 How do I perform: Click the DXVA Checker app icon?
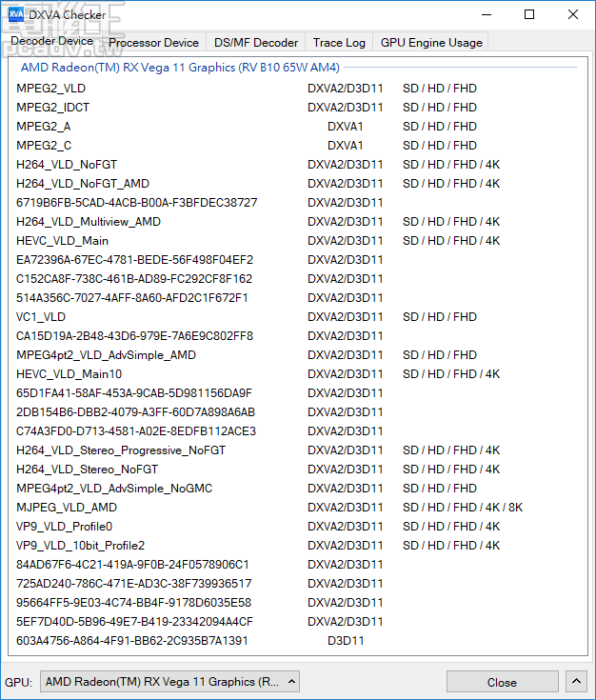(x=15, y=14)
